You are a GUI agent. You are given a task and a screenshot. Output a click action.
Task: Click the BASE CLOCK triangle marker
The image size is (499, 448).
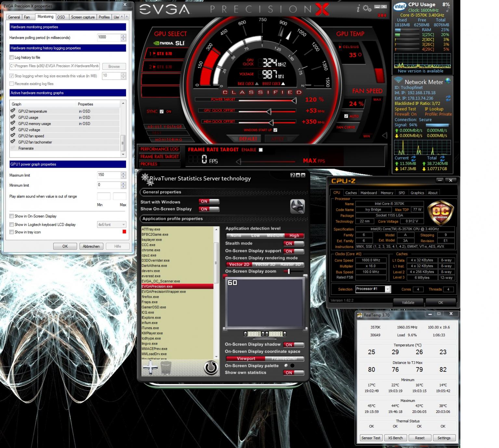point(256,83)
